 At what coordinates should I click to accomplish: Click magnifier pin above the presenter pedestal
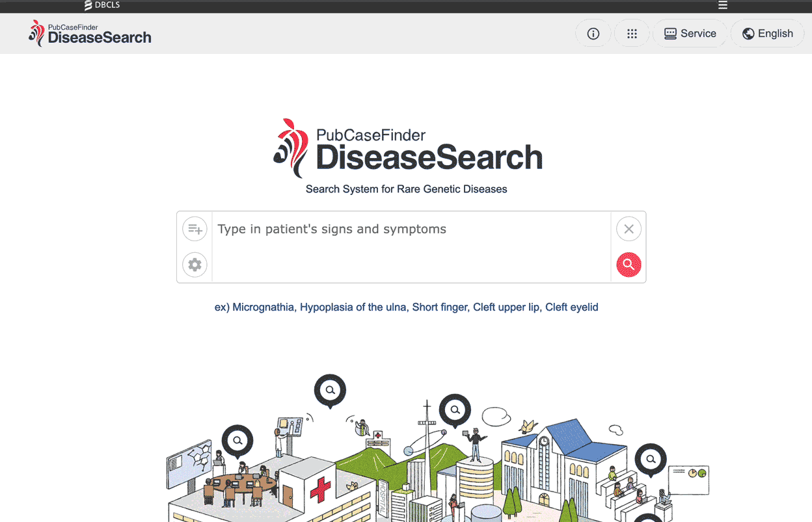pos(455,411)
